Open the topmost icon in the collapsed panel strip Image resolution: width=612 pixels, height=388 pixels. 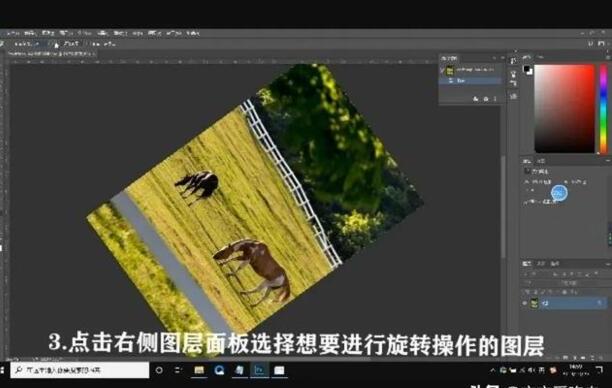pos(513,61)
